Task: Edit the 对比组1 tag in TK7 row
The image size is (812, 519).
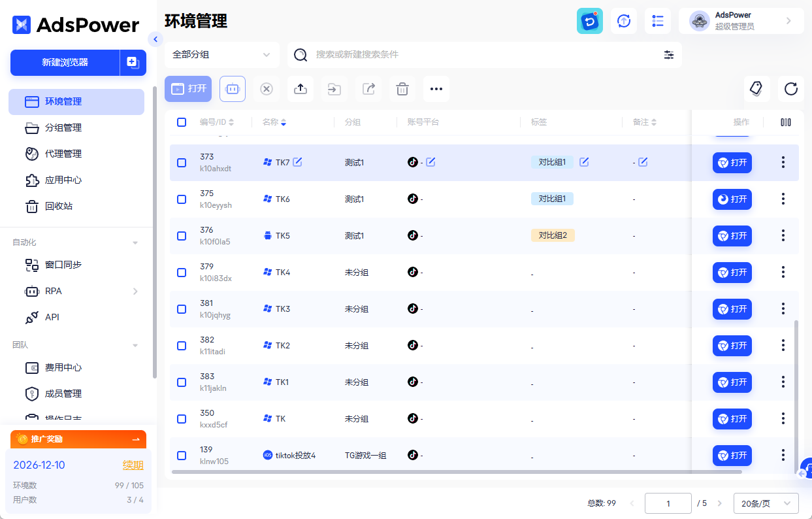Action: [x=584, y=162]
